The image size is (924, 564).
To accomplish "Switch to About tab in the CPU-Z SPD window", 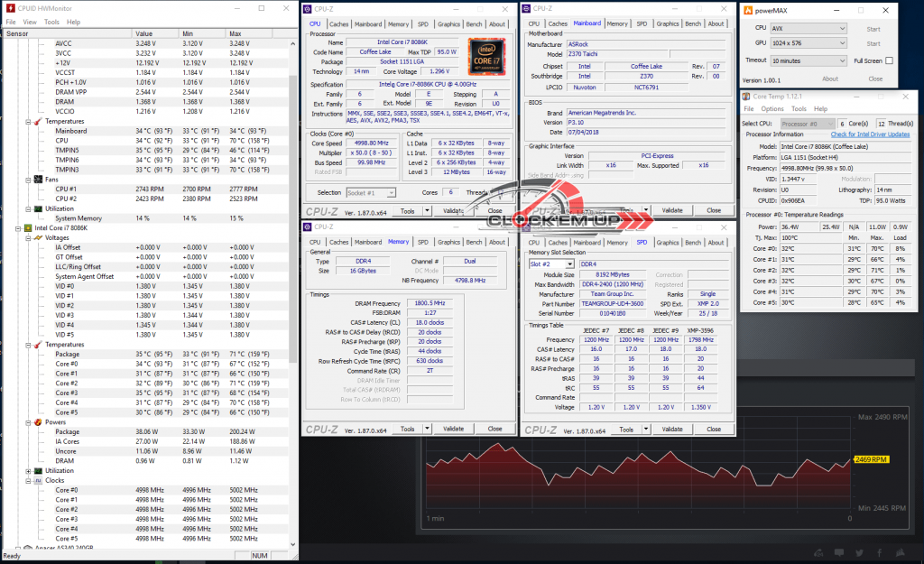I will (x=716, y=242).
